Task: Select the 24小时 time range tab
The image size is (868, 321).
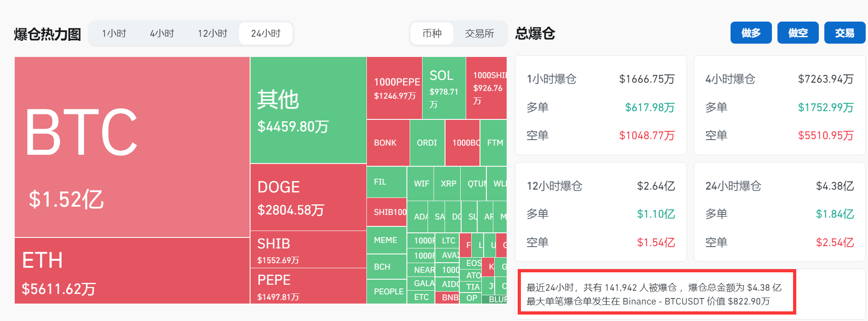Action: 266,34
